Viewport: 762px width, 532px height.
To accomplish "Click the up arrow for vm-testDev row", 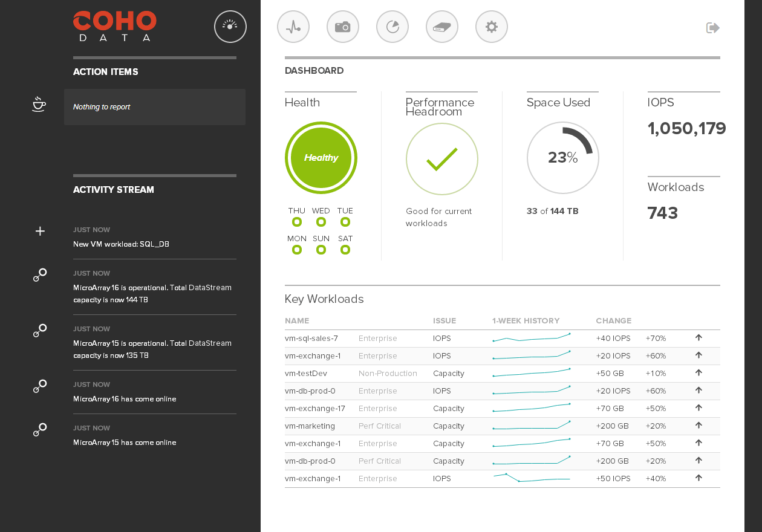I will [x=698, y=373].
